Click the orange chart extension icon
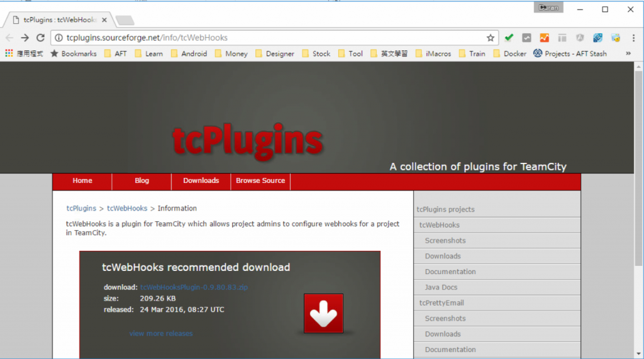This screenshot has width=644, height=359. tap(544, 38)
